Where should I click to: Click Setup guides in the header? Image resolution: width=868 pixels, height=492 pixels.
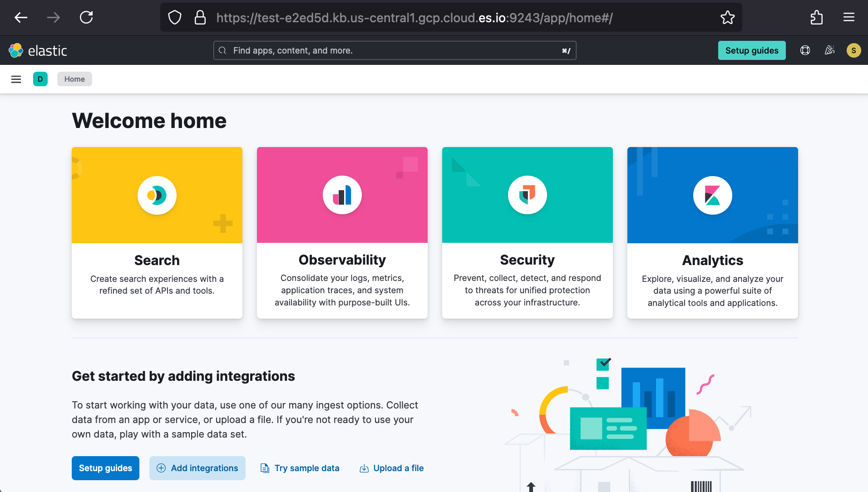coord(752,50)
